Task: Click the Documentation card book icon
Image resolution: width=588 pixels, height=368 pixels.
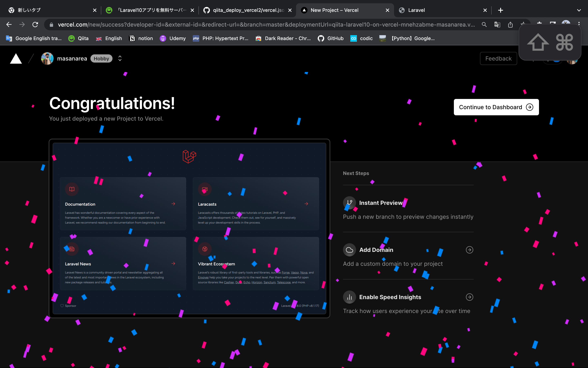Action: click(72, 189)
